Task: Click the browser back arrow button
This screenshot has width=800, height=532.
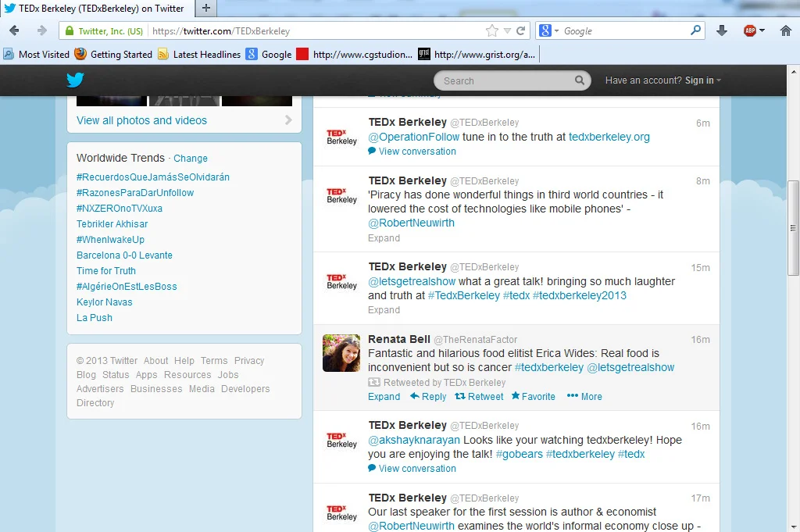Action: point(14,30)
